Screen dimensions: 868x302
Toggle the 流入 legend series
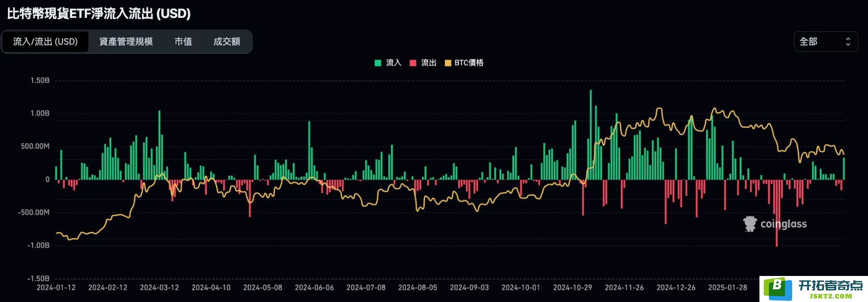(x=388, y=63)
